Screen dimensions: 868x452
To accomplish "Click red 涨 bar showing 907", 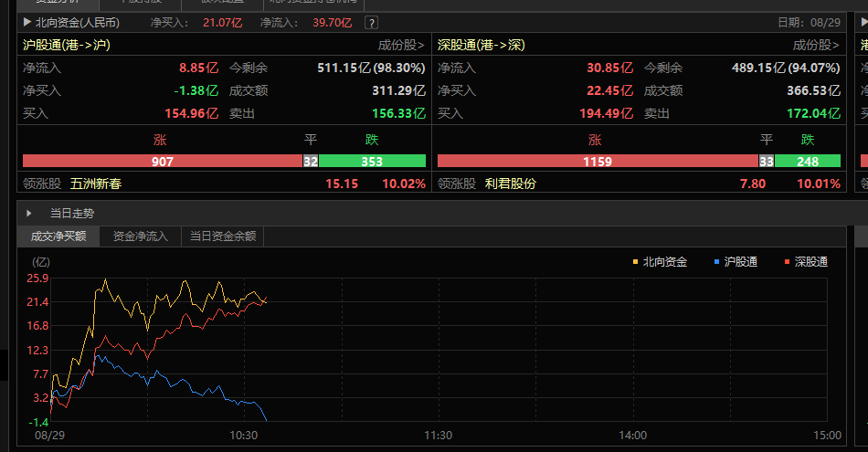I will [163, 161].
